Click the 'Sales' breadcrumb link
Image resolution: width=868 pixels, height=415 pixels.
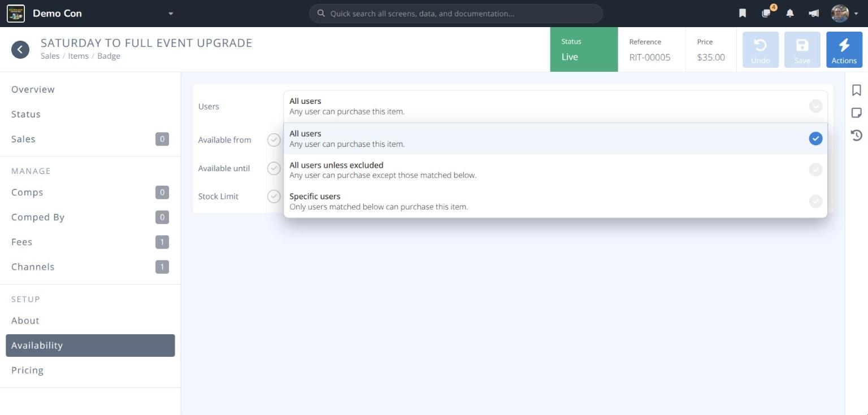pos(50,56)
